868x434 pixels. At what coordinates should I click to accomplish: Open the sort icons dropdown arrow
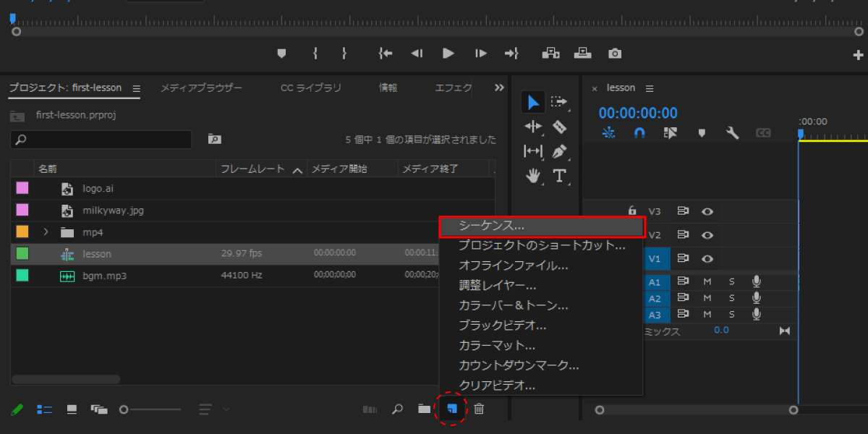pyautogui.click(x=226, y=409)
